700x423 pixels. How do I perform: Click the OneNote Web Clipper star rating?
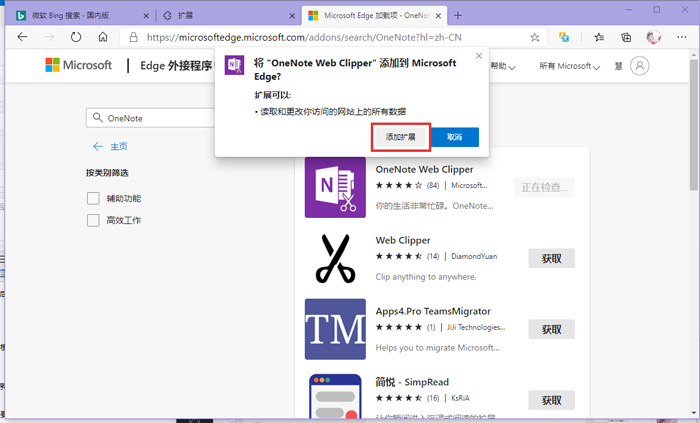pyautogui.click(x=398, y=185)
